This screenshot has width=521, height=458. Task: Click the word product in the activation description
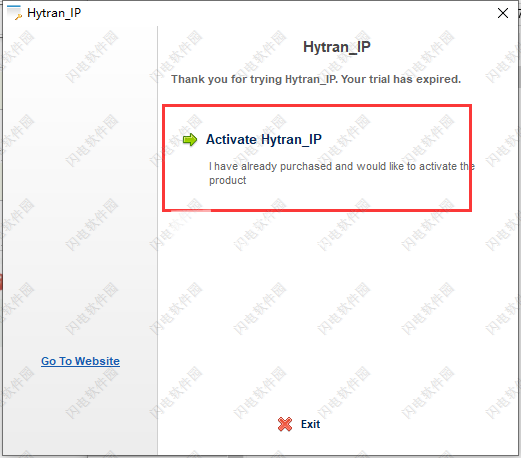(227, 180)
